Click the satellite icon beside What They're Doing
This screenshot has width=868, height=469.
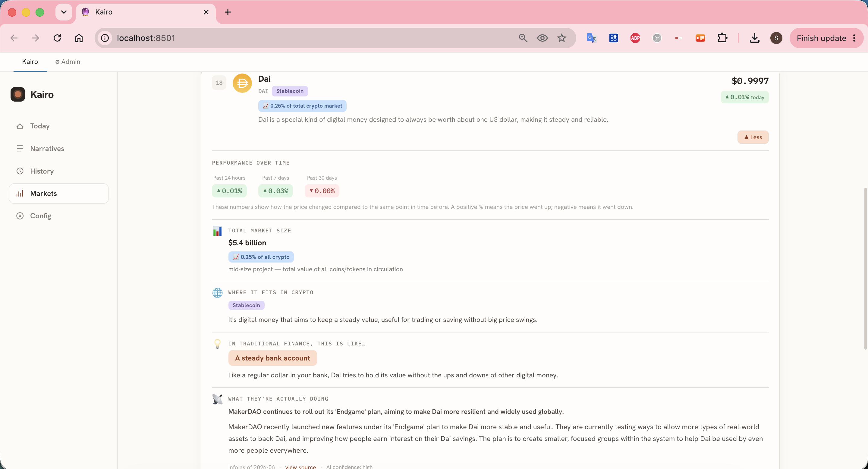(217, 399)
